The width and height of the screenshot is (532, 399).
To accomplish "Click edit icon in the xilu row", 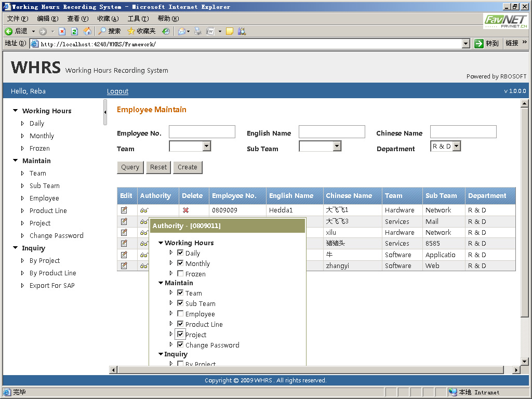I will (x=124, y=232).
